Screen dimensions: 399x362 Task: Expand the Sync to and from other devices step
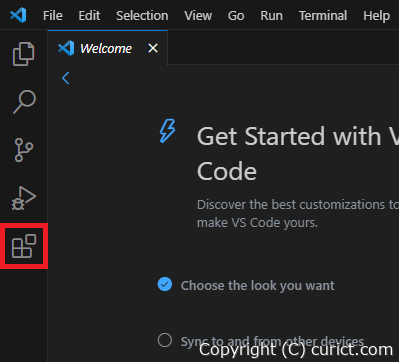[x=272, y=341]
